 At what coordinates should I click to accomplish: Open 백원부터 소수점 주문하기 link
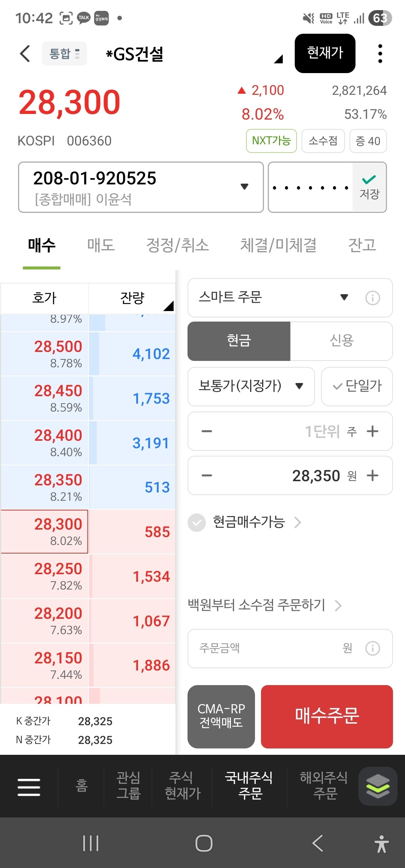click(265, 605)
